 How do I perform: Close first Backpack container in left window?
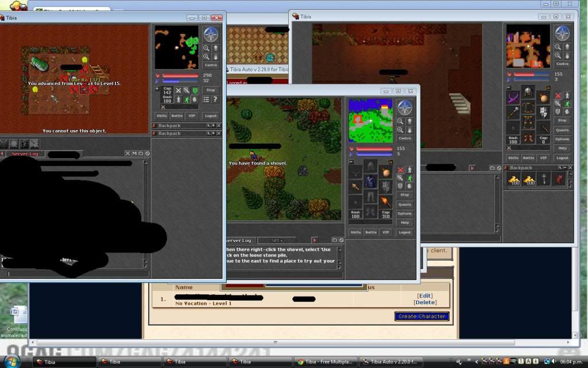219,125
